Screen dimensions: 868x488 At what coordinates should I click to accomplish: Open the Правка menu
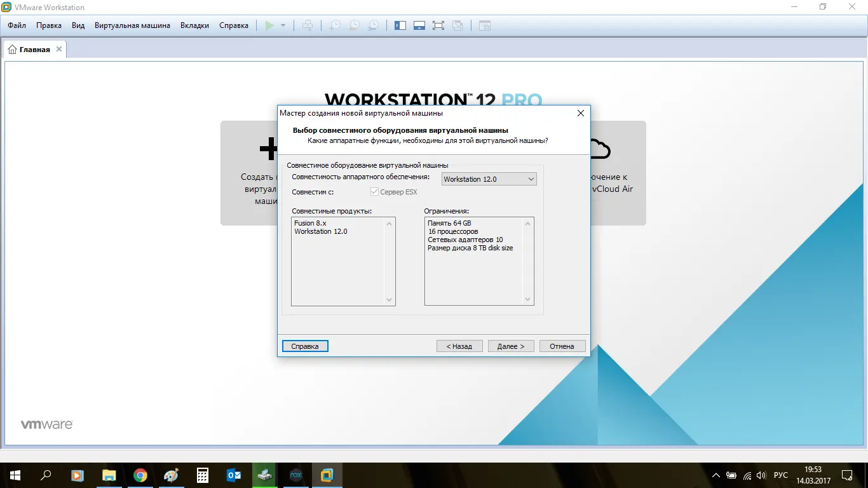click(x=49, y=25)
